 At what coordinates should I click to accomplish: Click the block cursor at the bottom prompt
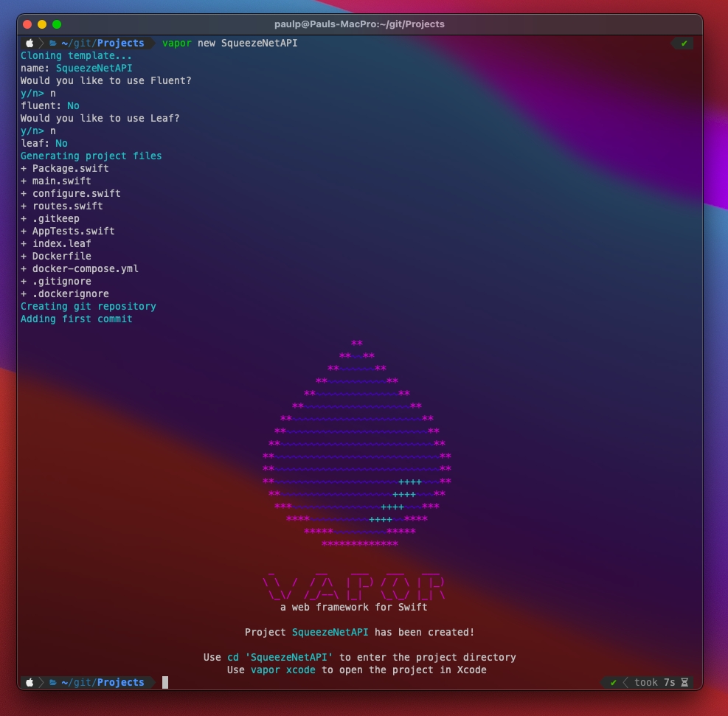[x=165, y=683]
